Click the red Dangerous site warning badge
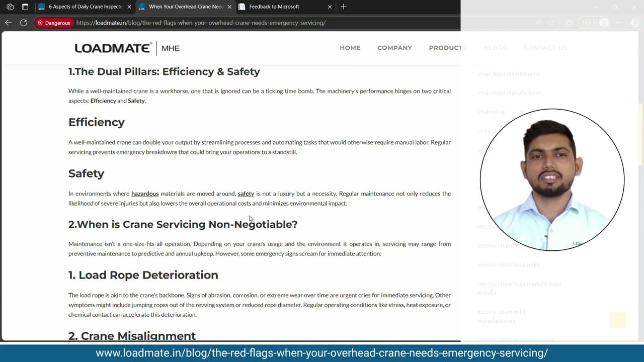Screen dimensions: 644x362 coord(54,23)
